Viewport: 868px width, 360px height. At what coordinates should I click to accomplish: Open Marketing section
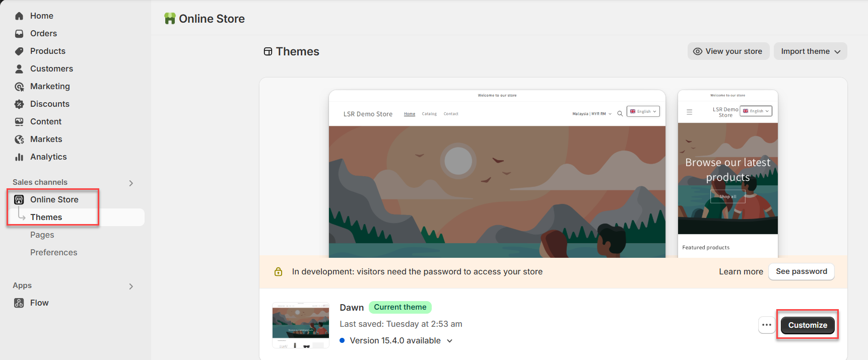pos(50,87)
